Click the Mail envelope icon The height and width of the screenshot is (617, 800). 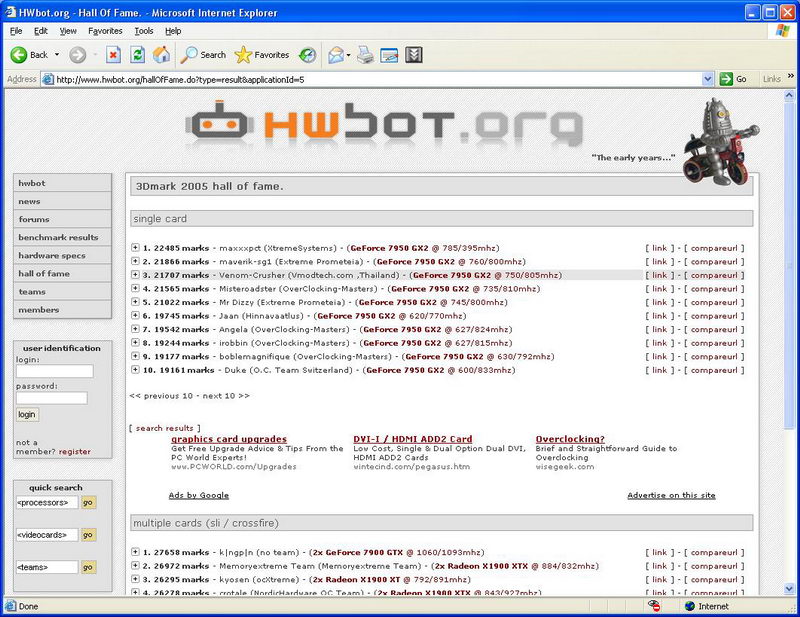pyautogui.click(x=336, y=55)
